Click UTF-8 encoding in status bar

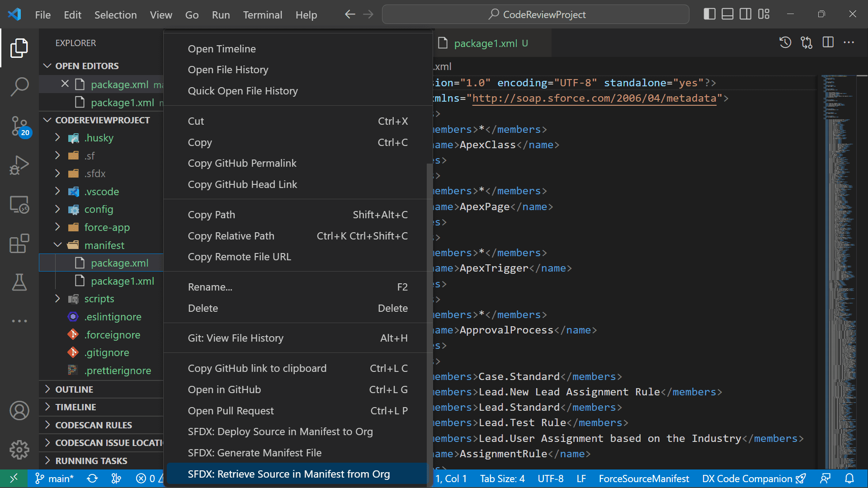point(551,479)
